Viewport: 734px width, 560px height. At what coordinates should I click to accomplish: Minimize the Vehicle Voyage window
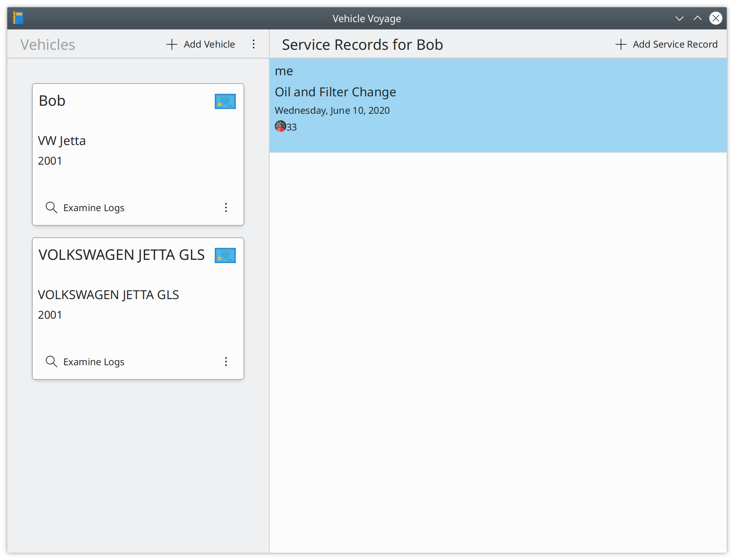point(679,18)
